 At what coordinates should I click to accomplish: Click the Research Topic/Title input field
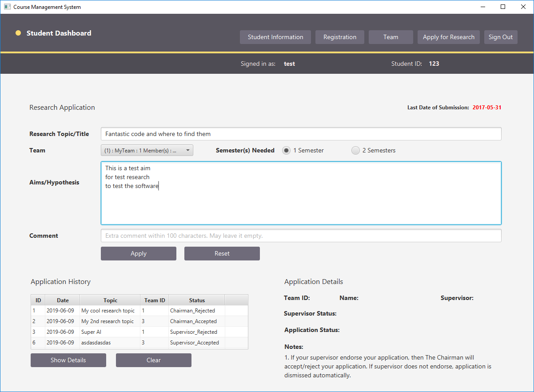(301, 134)
